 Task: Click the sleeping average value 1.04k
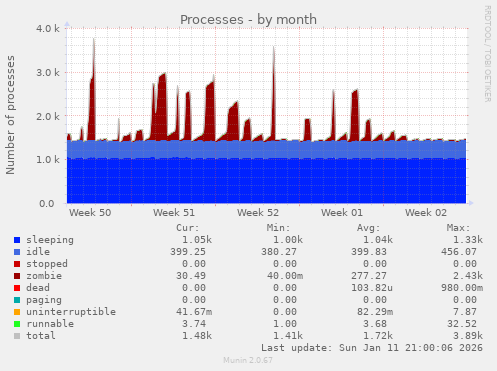(x=378, y=240)
